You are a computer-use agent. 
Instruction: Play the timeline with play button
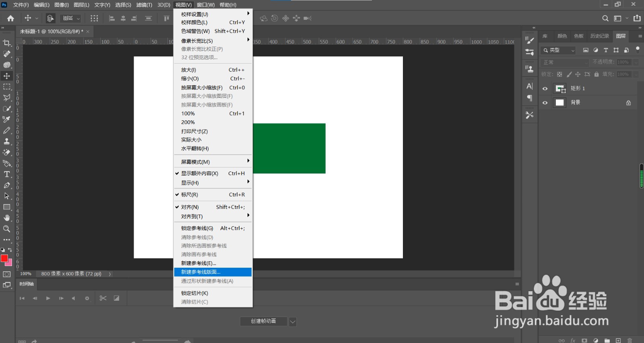(48, 298)
